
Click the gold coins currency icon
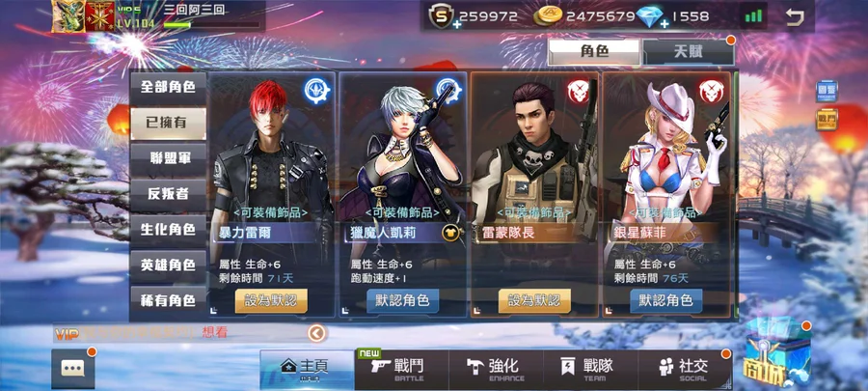(x=548, y=16)
